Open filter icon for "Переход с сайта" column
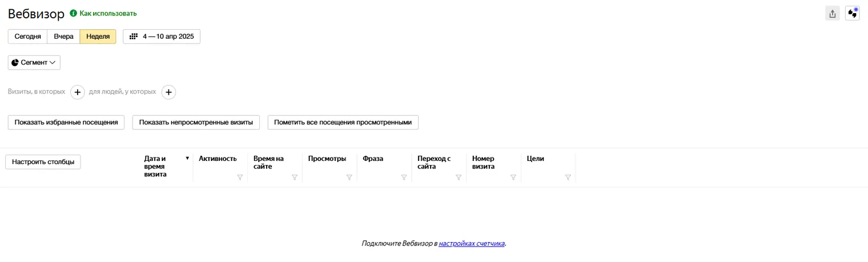868x262 pixels. pos(459,178)
